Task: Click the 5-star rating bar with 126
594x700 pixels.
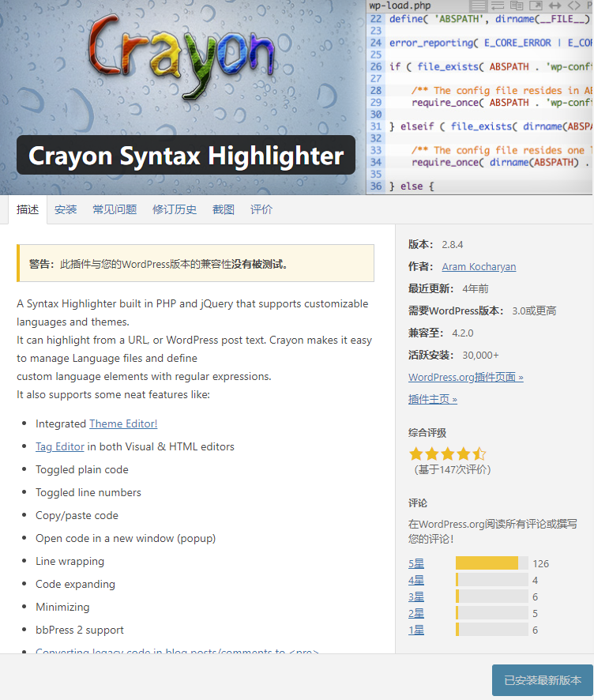Action: [492, 563]
